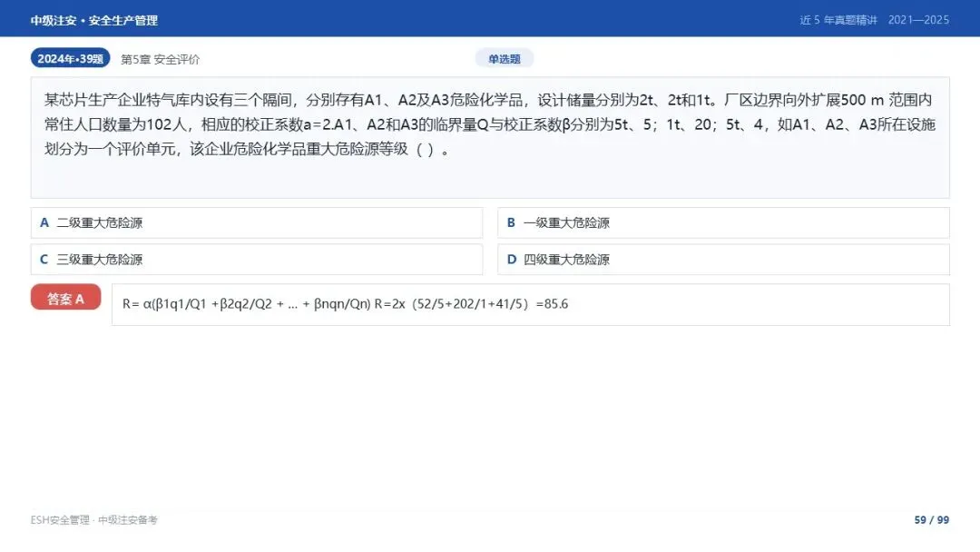
Task: Select option A 二级重大危险源
Action: [256, 222]
